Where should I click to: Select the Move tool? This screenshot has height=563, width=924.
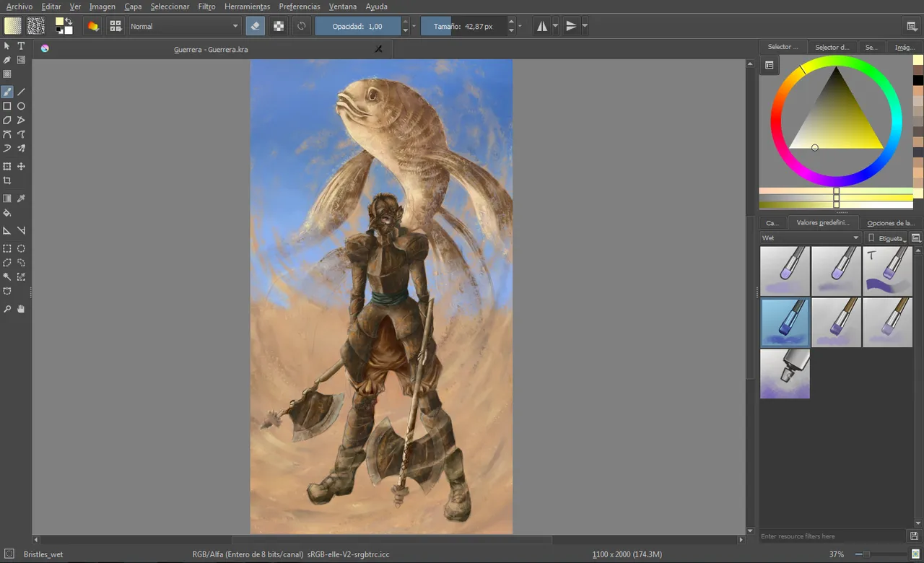click(22, 166)
